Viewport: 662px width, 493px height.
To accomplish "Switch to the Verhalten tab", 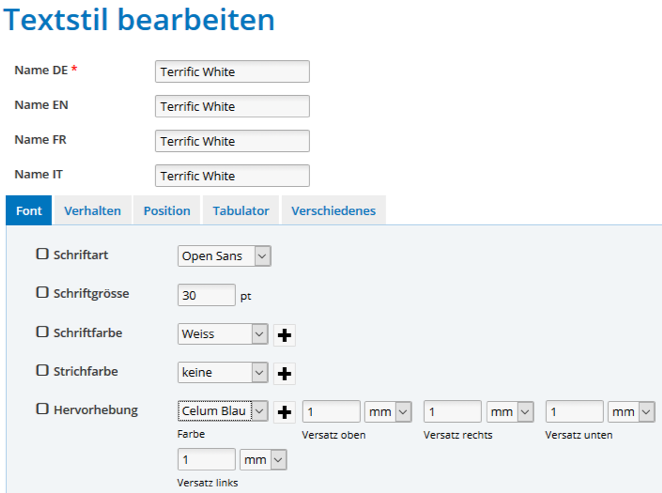I will pos(92,210).
